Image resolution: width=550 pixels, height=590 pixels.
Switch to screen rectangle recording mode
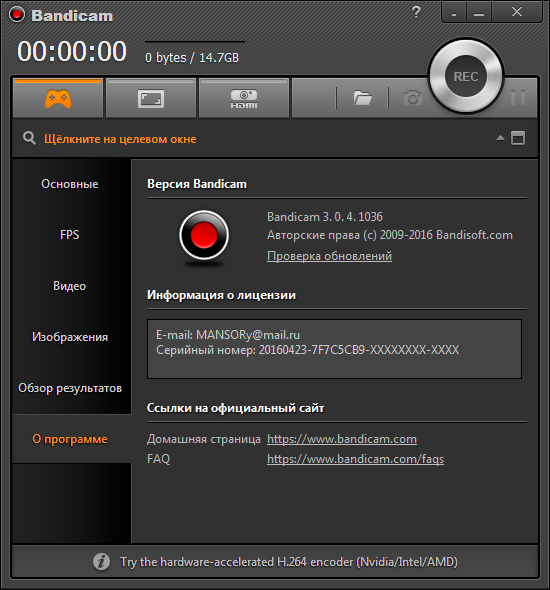click(151, 99)
